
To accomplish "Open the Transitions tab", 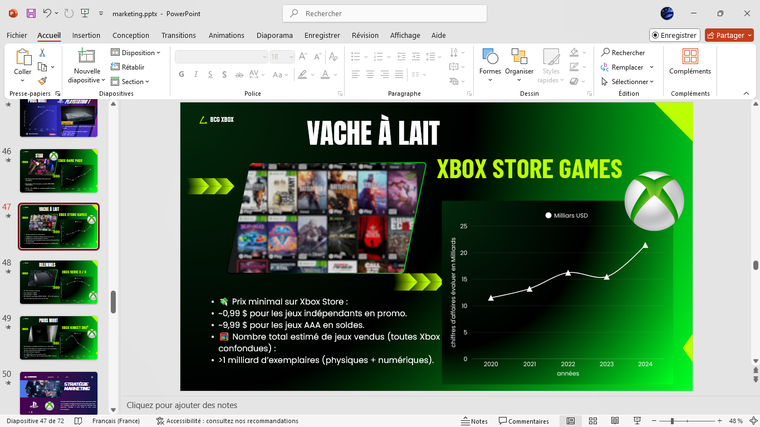I will pyautogui.click(x=178, y=35).
